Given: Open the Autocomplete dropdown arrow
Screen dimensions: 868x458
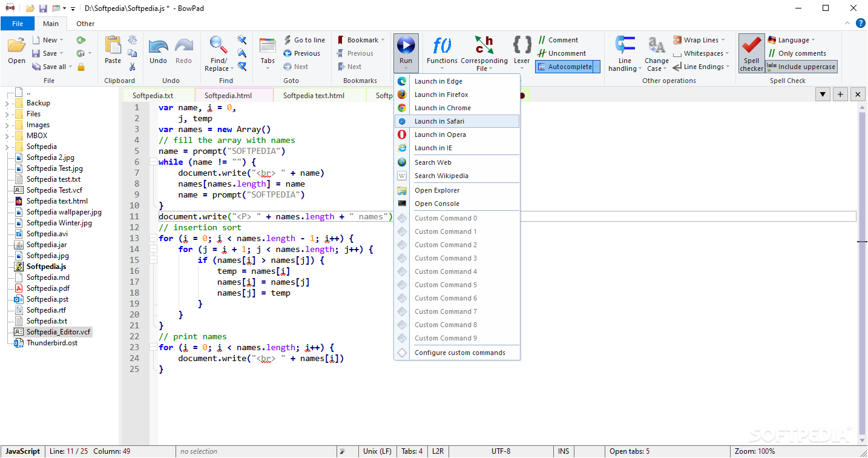Looking at the screenshot, I should [596, 67].
